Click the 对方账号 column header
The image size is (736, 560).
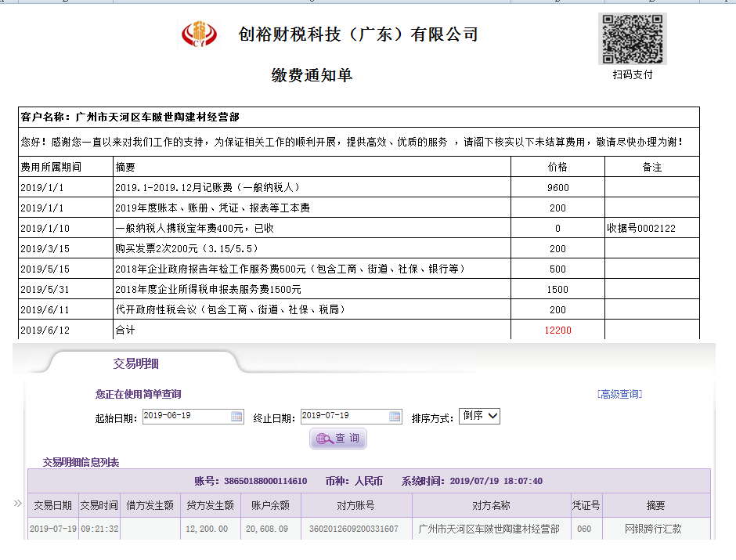[356, 505]
